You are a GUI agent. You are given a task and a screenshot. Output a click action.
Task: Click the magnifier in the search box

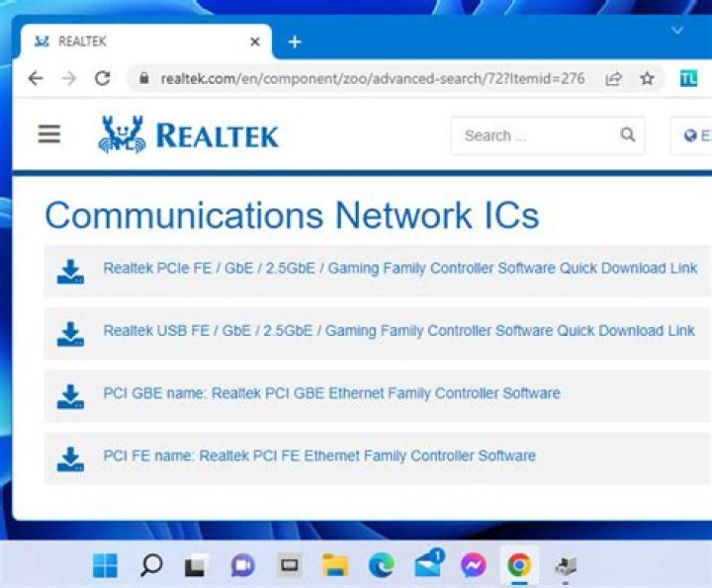pos(628,134)
